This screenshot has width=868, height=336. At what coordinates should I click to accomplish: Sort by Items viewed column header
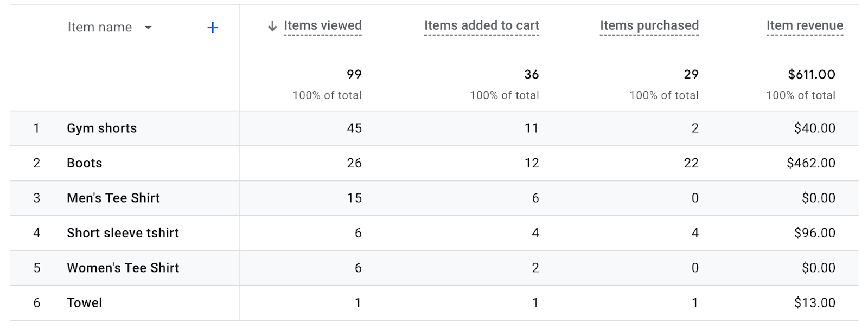[x=322, y=25]
